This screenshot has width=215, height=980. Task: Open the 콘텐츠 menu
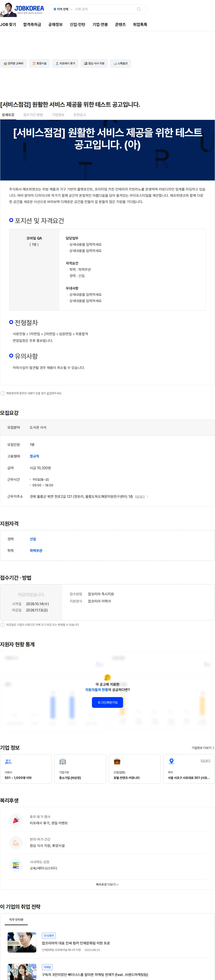(120, 24)
